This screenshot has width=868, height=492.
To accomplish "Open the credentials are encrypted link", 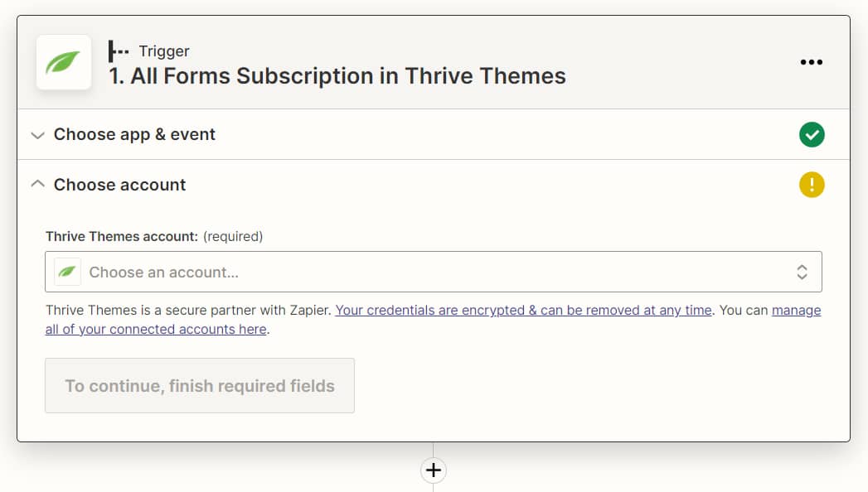I will coord(523,311).
